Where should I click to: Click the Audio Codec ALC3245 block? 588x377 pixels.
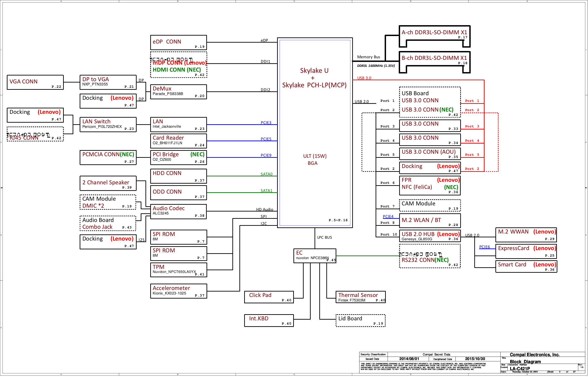[178, 211]
